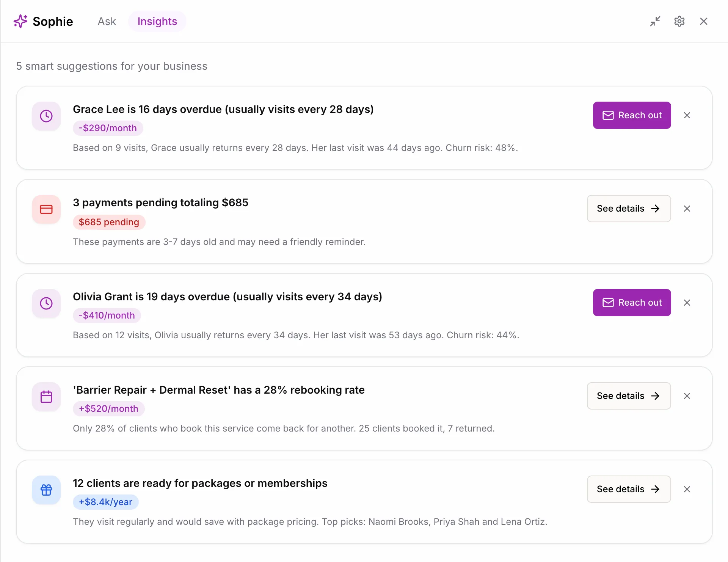Click the clock icon on Olivia Grant card
This screenshot has height=562, width=728.
point(46,303)
